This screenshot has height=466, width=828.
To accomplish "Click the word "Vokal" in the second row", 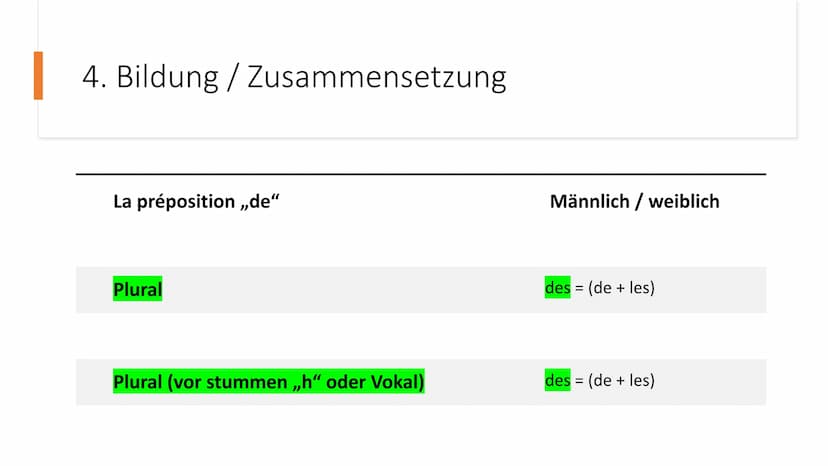I will pyautogui.click(x=394, y=381).
